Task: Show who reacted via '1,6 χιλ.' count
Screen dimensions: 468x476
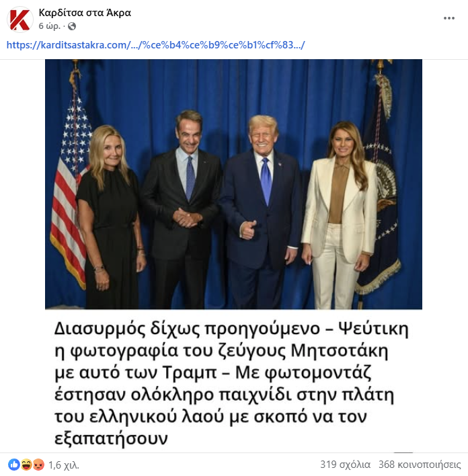Action: coord(64,465)
